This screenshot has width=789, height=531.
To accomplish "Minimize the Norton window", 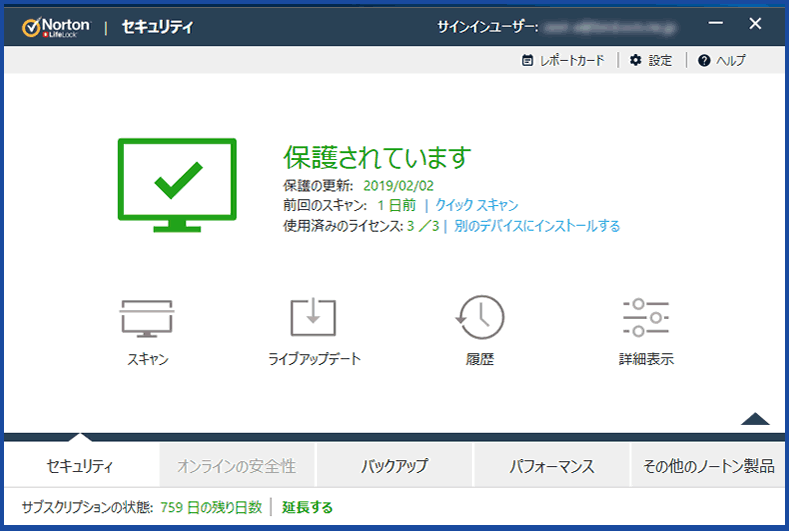I will (716, 24).
